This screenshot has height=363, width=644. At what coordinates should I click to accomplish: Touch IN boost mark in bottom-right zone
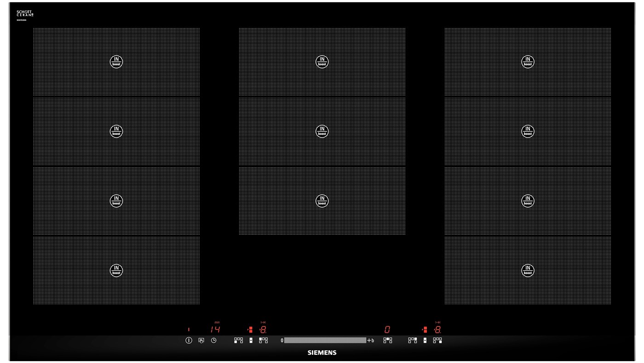tap(528, 270)
